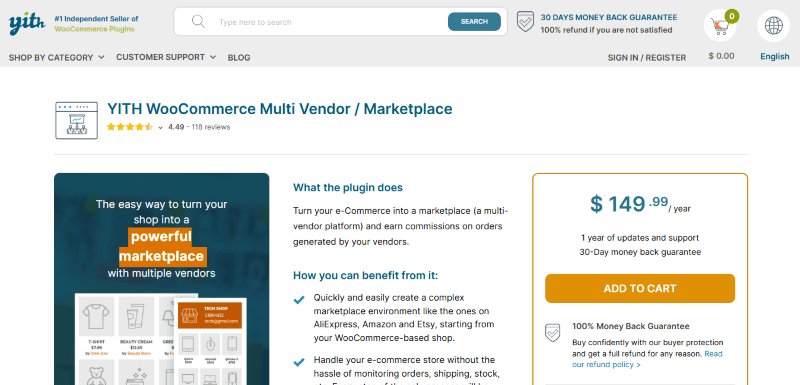Click the $ 0.00 cart total

pos(721,56)
